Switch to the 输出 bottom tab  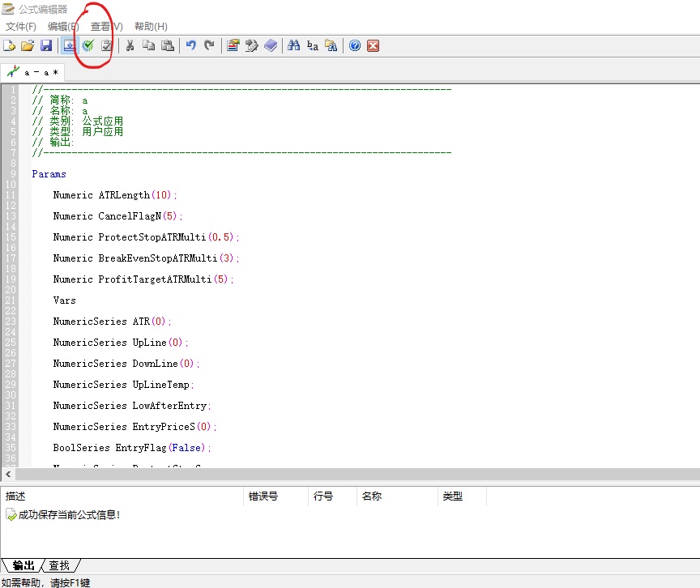23,565
